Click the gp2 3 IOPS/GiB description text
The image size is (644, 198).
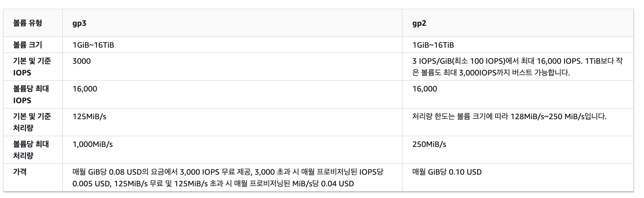tap(517, 67)
